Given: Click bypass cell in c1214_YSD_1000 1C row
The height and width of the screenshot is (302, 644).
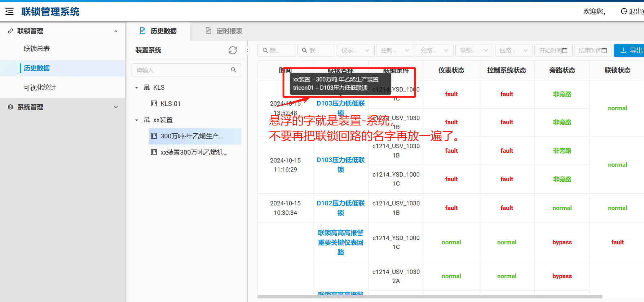Looking at the screenshot, I should [562, 242].
